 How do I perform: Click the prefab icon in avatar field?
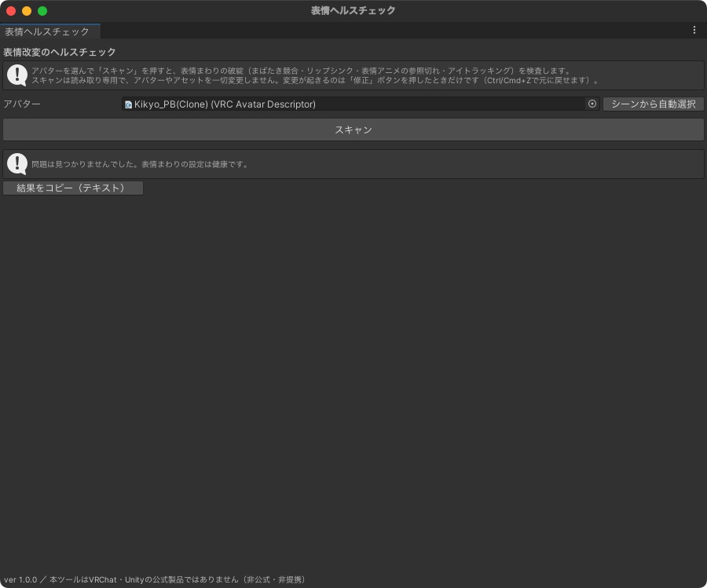tap(129, 104)
